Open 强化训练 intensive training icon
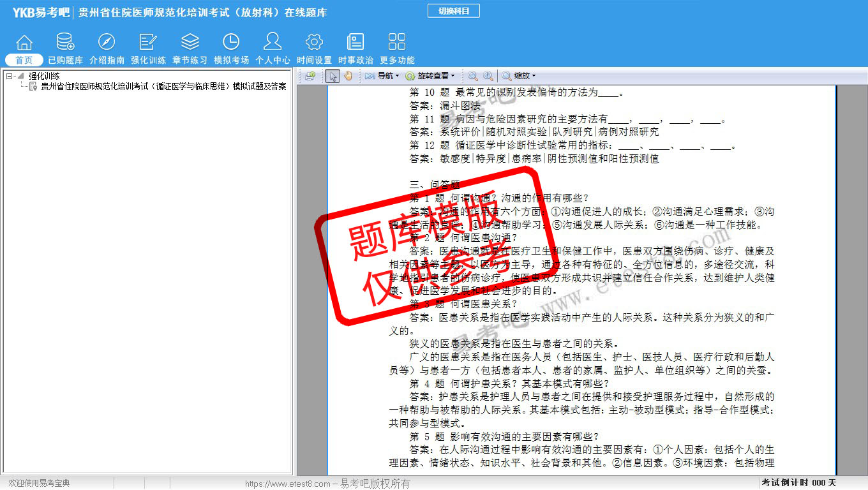The height and width of the screenshot is (490, 868). pyautogui.click(x=148, y=42)
